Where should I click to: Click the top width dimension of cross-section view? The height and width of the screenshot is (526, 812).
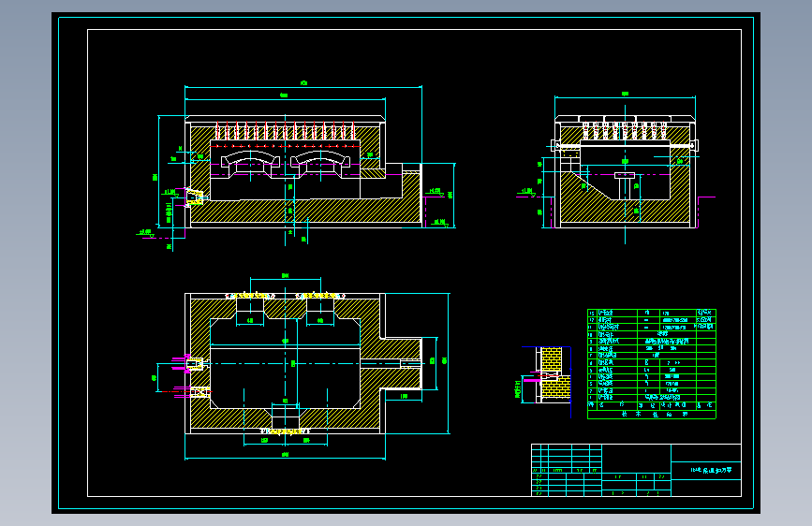tap(625, 95)
